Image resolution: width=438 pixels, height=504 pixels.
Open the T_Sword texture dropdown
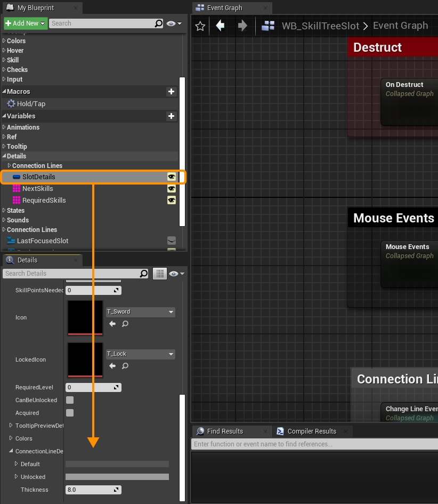pos(141,312)
